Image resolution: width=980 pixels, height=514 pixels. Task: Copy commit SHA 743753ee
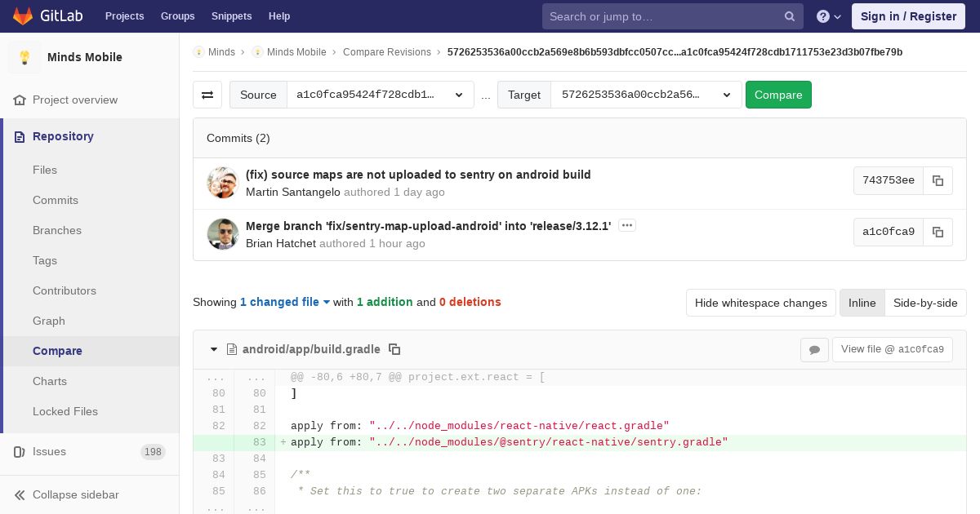[x=938, y=180]
